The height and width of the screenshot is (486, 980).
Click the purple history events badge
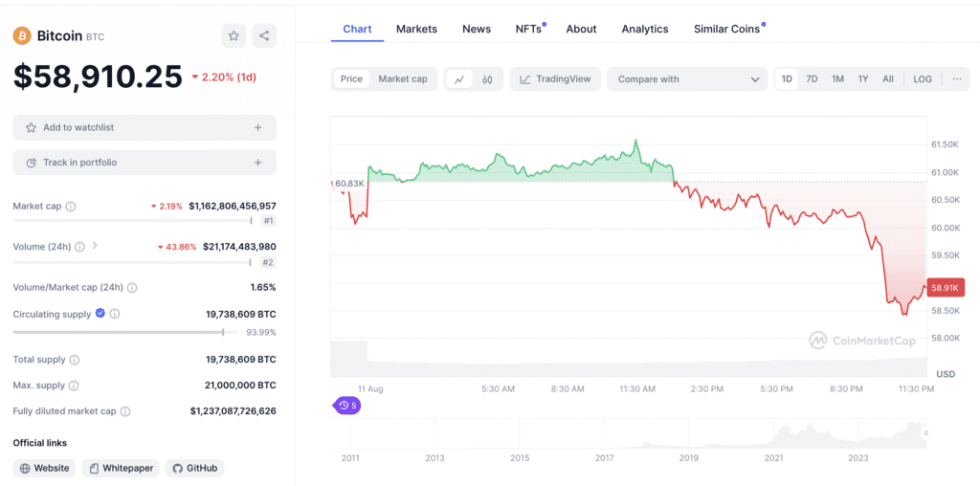(347, 406)
